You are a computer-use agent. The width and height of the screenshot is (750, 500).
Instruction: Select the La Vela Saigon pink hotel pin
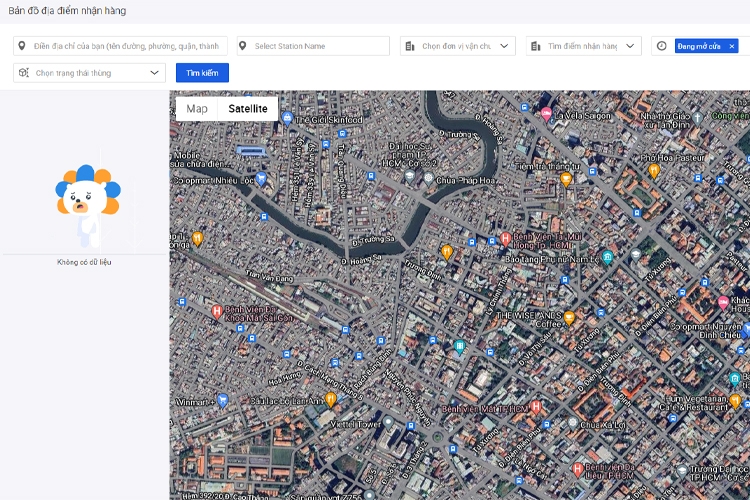[546, 114]
